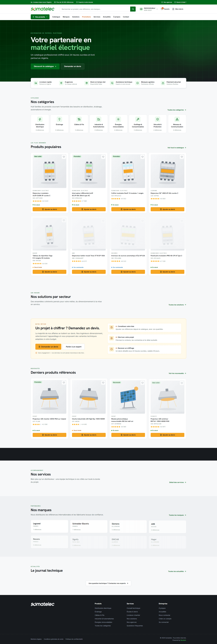Favorite the Module photovoltaïque monocristallin product
This screenshot has width=217, height=644.
tap(143, 383)
